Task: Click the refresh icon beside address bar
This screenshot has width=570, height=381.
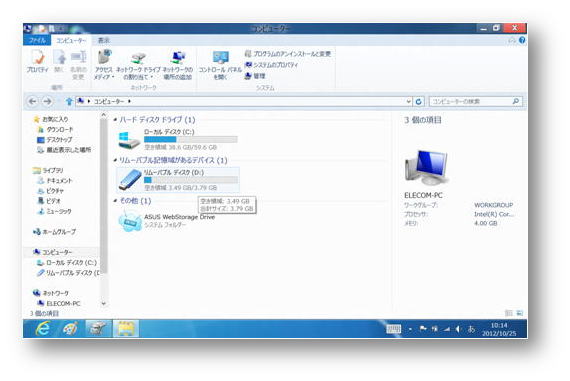Action: (x=418, y=101)
